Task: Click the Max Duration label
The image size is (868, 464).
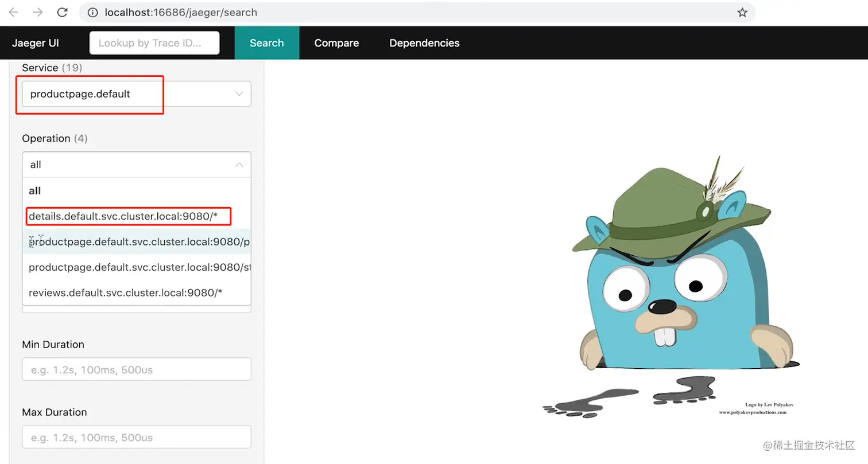Action: click(x=54, y=412)
